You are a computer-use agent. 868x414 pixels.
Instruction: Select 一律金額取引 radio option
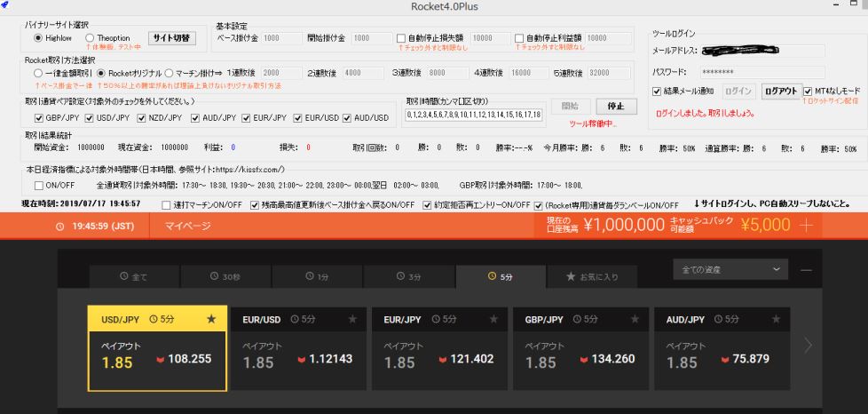coord(37,73)
